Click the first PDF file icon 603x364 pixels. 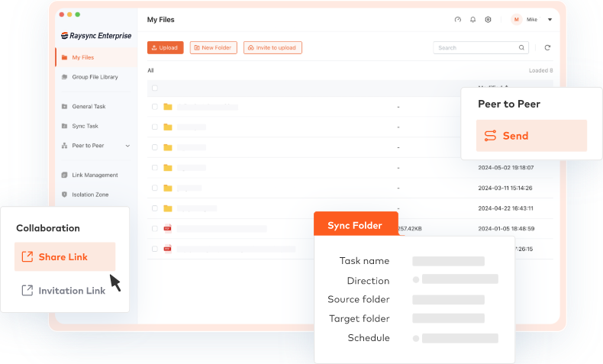tap(167, 228)
